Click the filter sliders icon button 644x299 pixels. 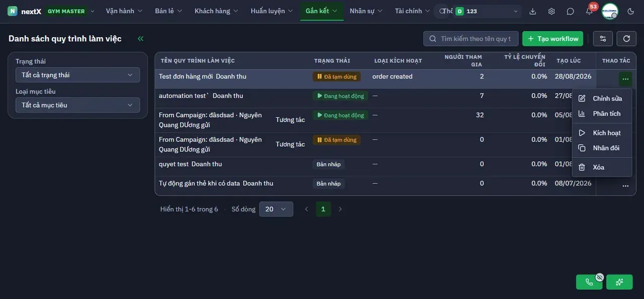click(x=603, y=39)
